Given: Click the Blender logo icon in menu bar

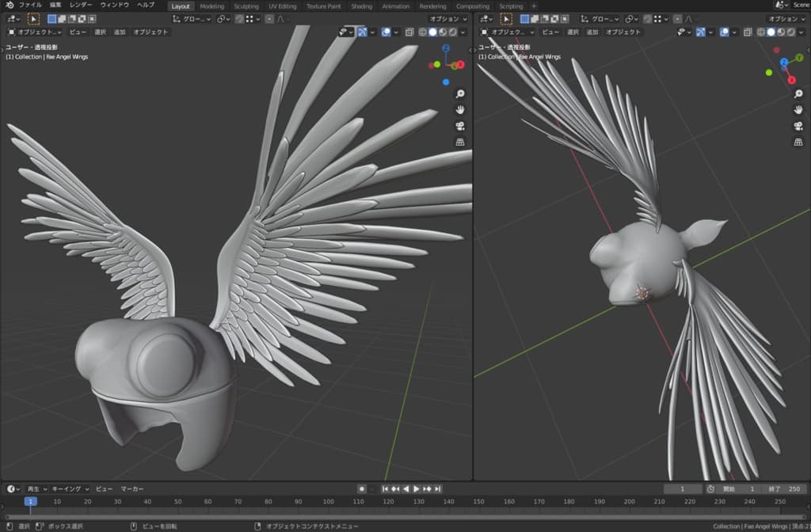Looking at the screenshot, I should pyautogui.click(x=9, y=6).
